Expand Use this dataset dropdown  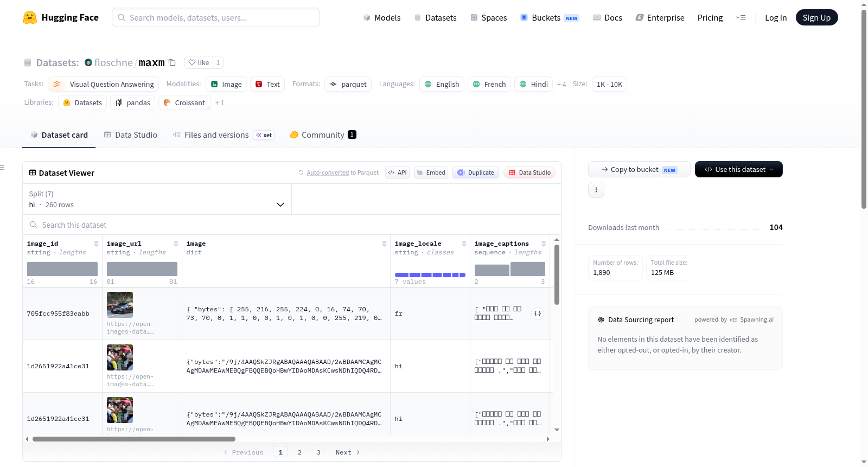point(739,169)
